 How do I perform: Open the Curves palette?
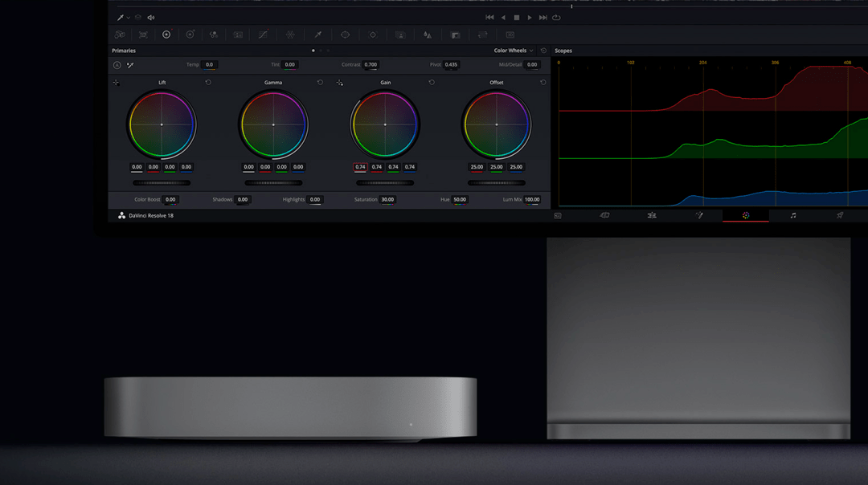click(263, 35)
